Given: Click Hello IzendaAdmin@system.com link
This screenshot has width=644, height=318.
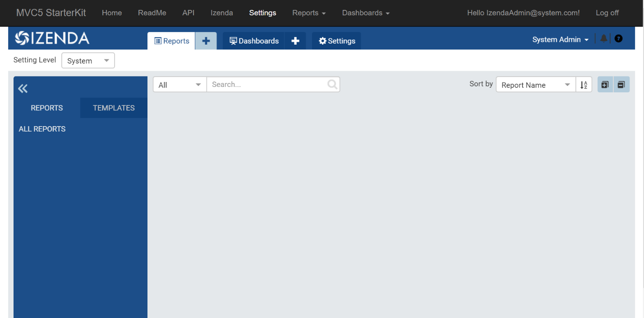Looking at the screenshot, I should (524, 13).
